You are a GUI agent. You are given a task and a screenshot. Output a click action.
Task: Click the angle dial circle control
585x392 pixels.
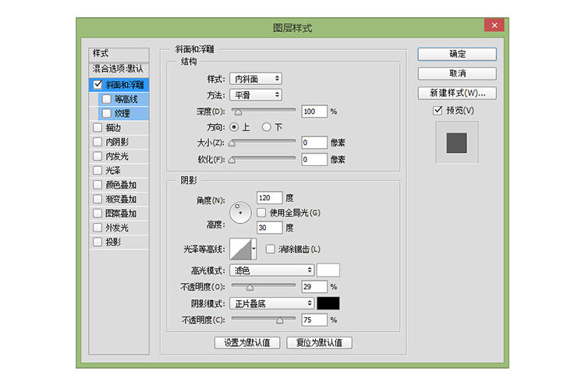(242, 212)
